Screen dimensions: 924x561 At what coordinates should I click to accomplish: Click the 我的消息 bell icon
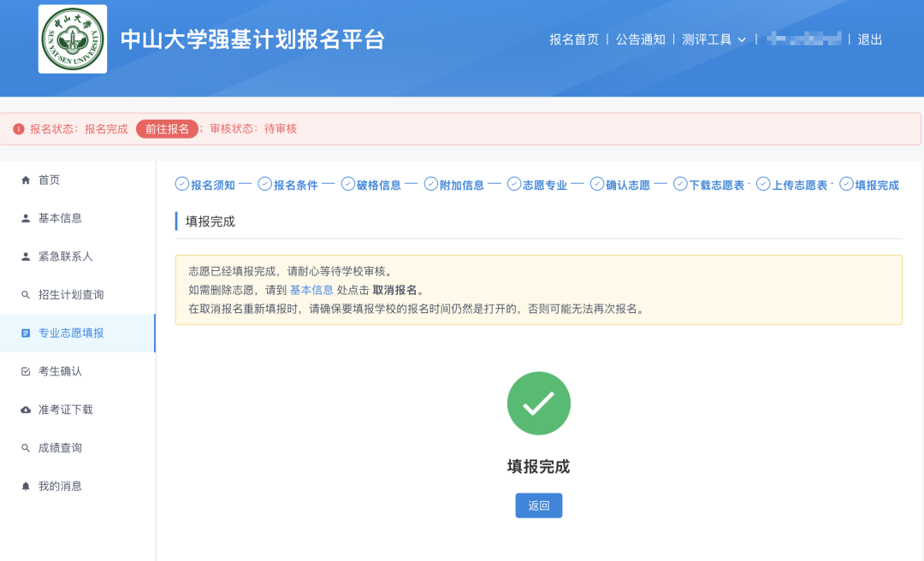[x=27, y=485]
